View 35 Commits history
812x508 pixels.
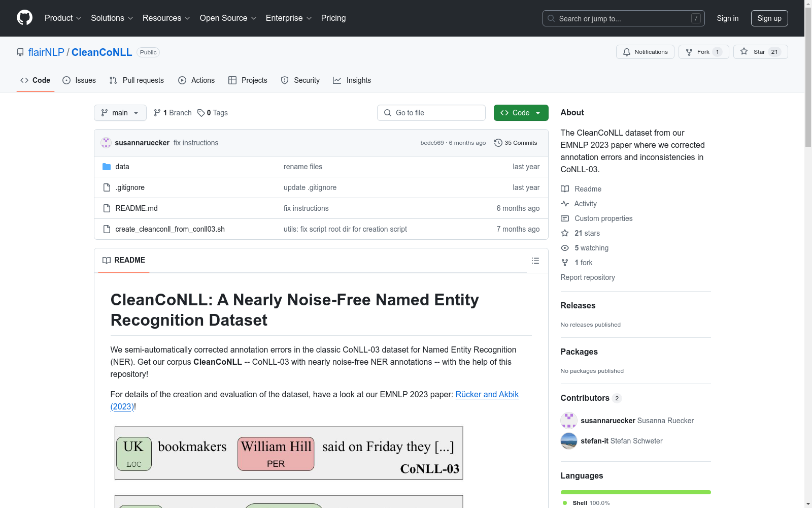(516, 143)
